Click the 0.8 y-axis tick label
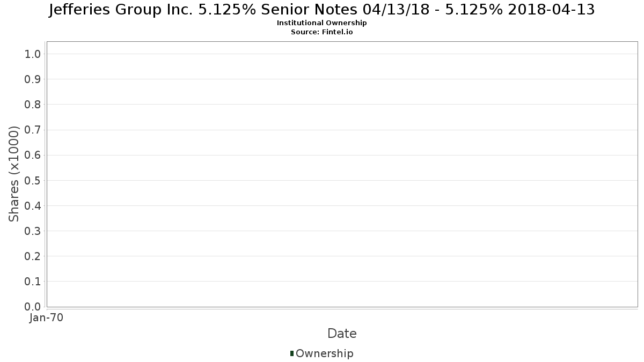The width and height of the screenshot is (644, 362). coord(33,104)
